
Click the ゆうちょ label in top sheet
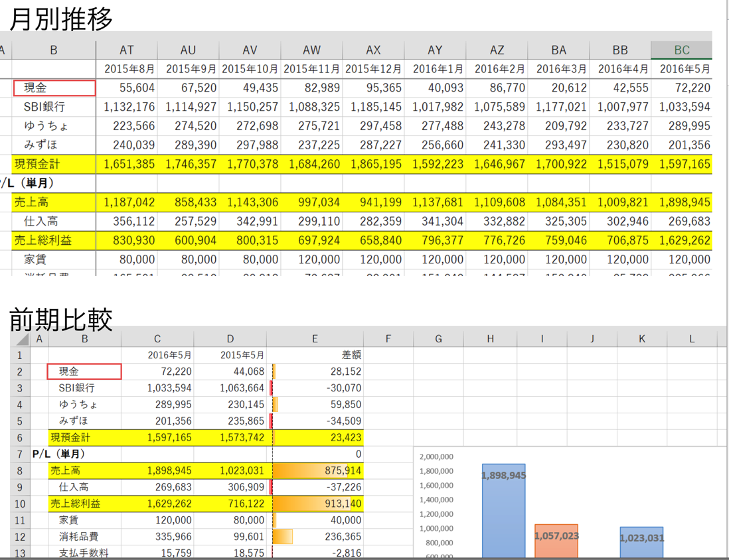[x=54, y=126]
